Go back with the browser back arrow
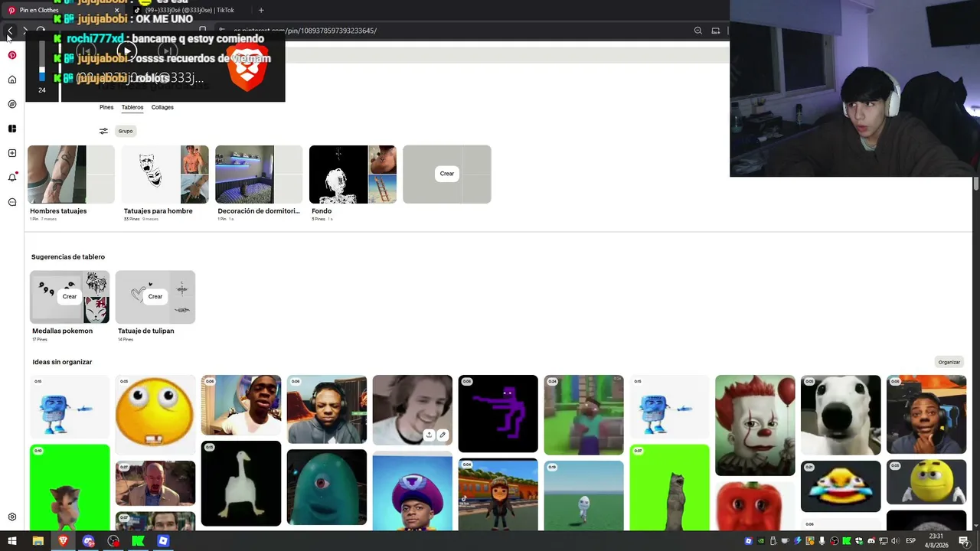The height and width of the screenshot is (551, 980). pyautogui.click(x=10, y=31)
